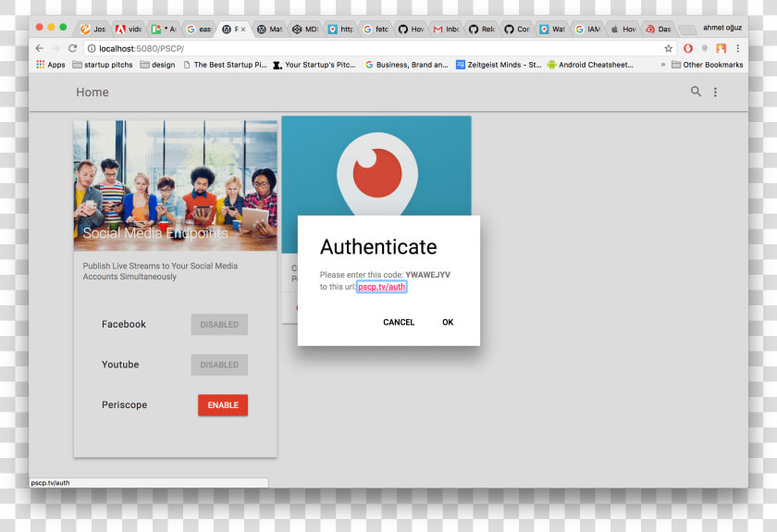Open 'Business, Brand an...' bookmark
Image resolution: width=777 pixels, height=532 pixels.
point(406,65)
